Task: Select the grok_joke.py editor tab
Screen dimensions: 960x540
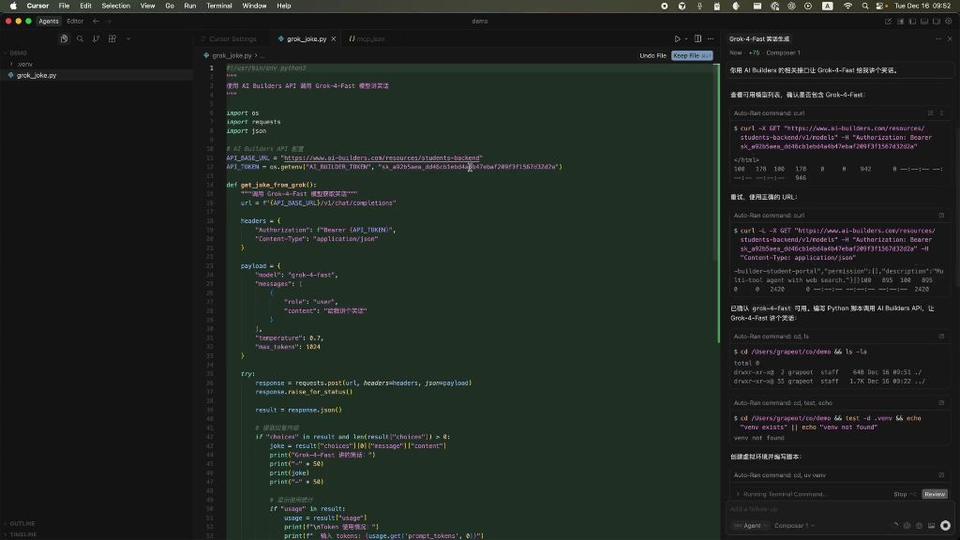Action: [x=306, y=39]
